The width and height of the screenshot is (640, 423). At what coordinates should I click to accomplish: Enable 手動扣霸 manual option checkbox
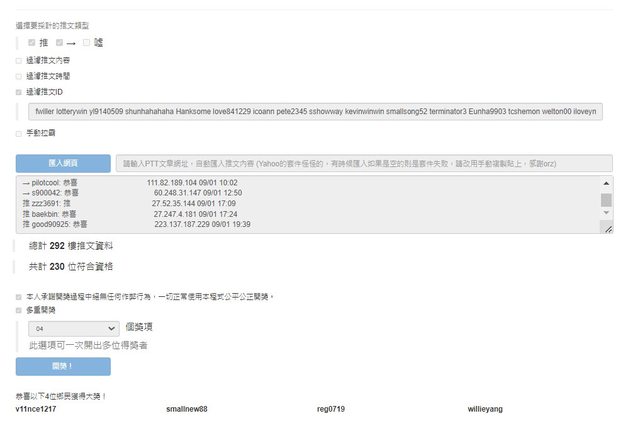click(19, 132)
